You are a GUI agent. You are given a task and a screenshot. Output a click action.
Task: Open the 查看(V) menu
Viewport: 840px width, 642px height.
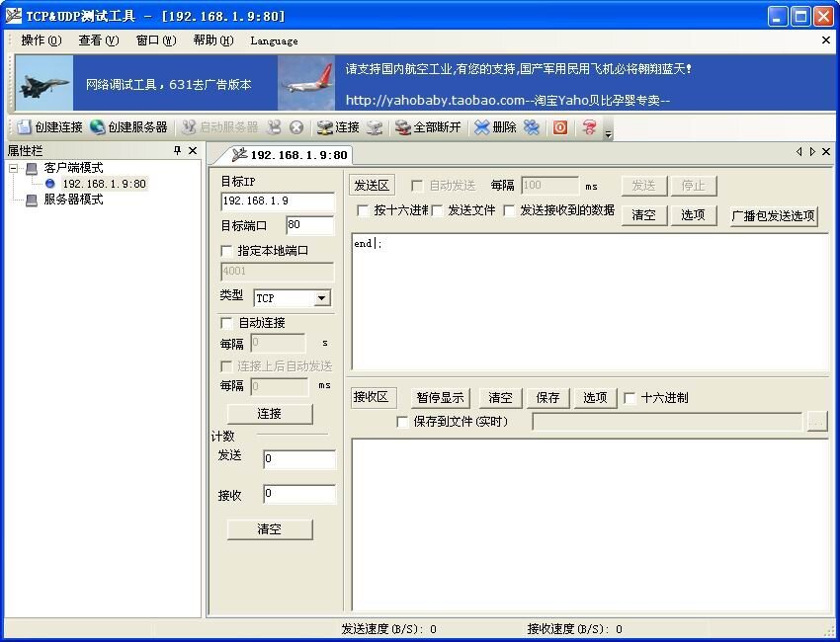[98, 40]
